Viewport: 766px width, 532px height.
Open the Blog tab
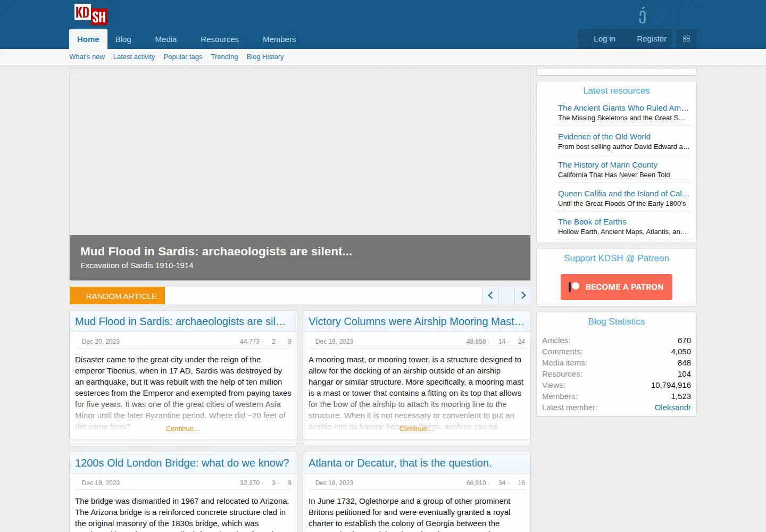(x=123, y=39)
